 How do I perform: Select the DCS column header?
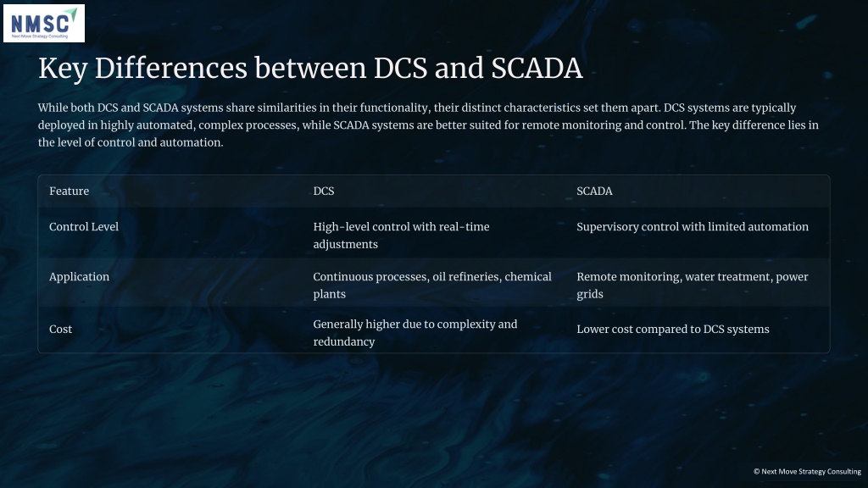324,191
